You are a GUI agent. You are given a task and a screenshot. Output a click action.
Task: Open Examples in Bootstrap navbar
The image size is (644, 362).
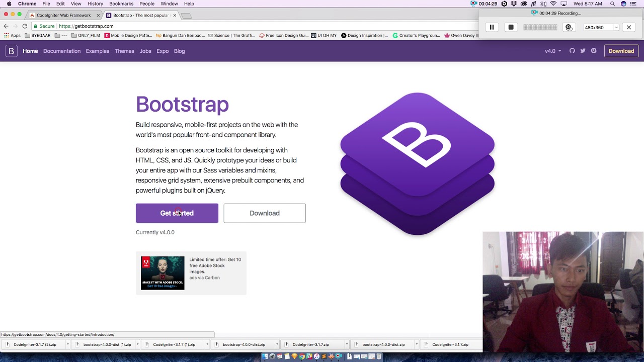[x=98, y=51]
